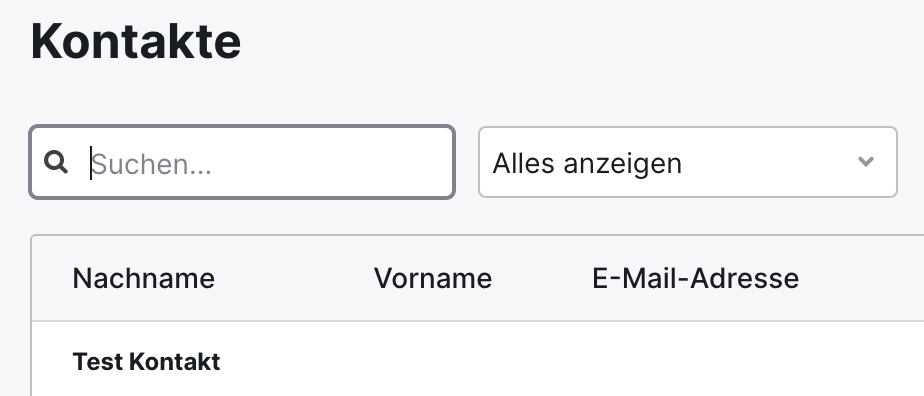The height and width of the screenshot is (396, 924).
Task: Click the Nachname header label
Action: click(143, 278)
